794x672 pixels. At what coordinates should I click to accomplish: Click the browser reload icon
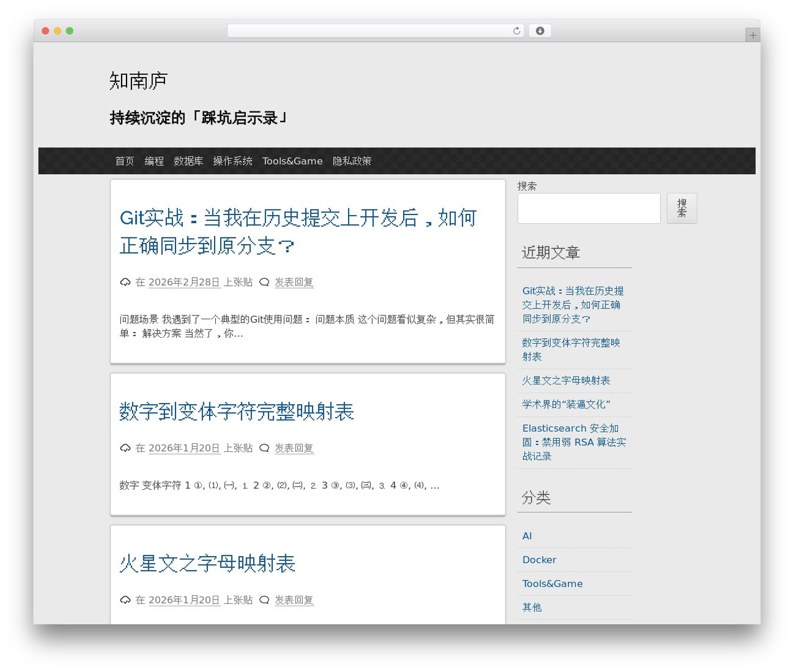click(517, 31)
